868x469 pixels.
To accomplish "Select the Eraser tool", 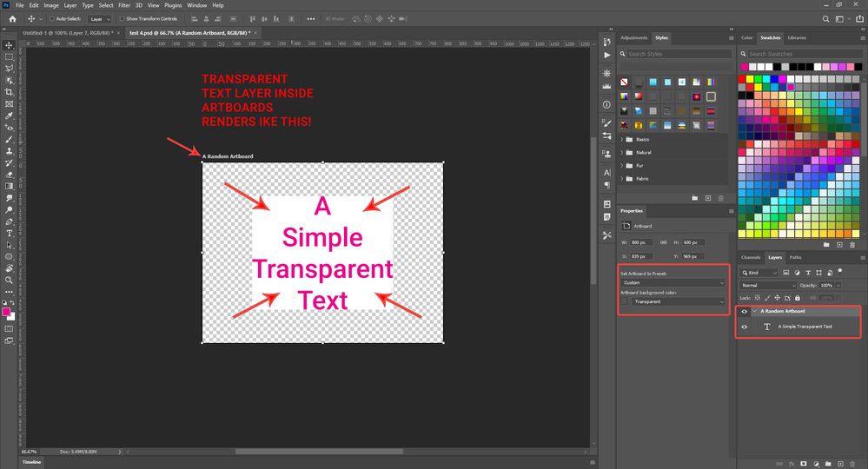I will 9,175.
